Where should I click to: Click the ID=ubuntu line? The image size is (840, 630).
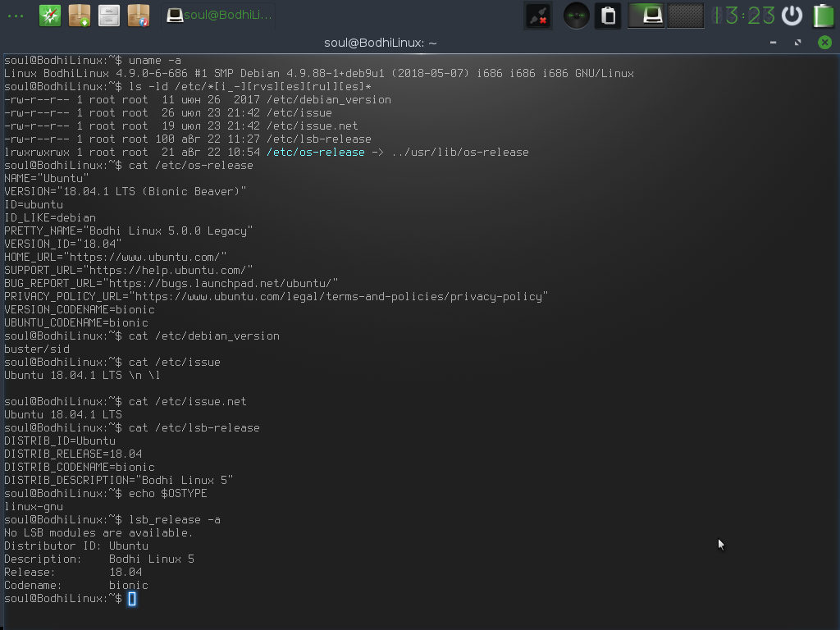point(34,204)
